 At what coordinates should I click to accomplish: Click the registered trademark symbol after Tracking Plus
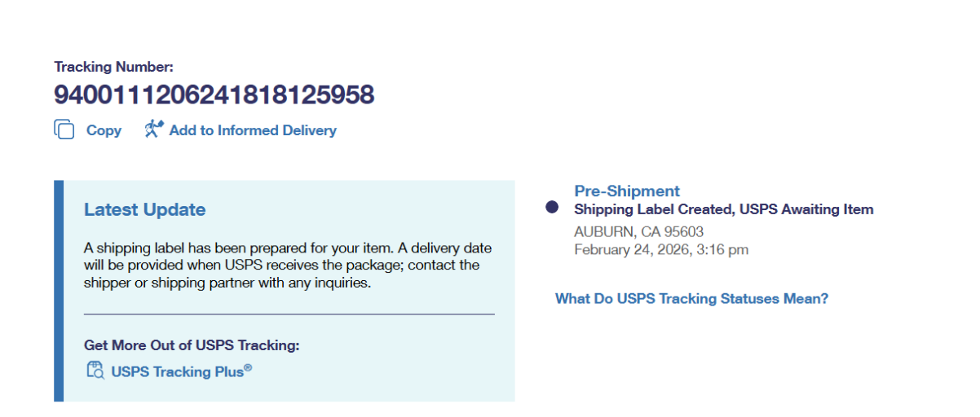click(249, 368)
